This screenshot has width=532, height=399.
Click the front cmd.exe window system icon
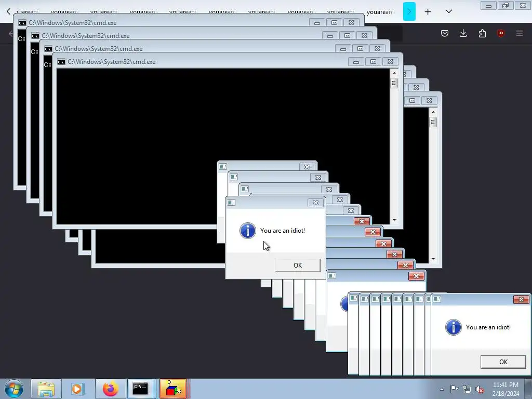point(61,62)
